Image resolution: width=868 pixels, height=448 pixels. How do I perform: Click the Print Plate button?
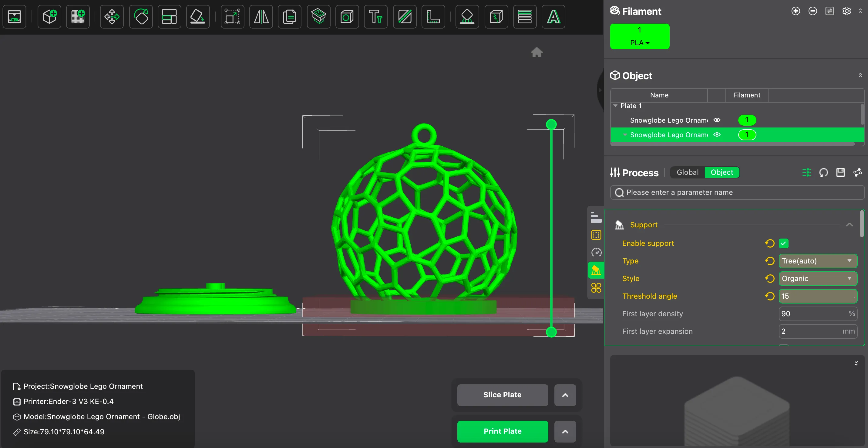pyautogui.click(x=502, y=431)
